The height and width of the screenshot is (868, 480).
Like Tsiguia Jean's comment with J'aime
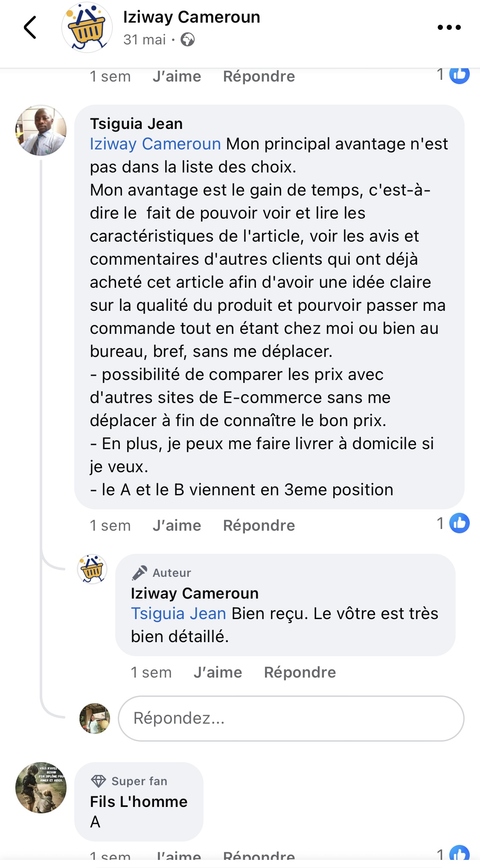[177, 526]
